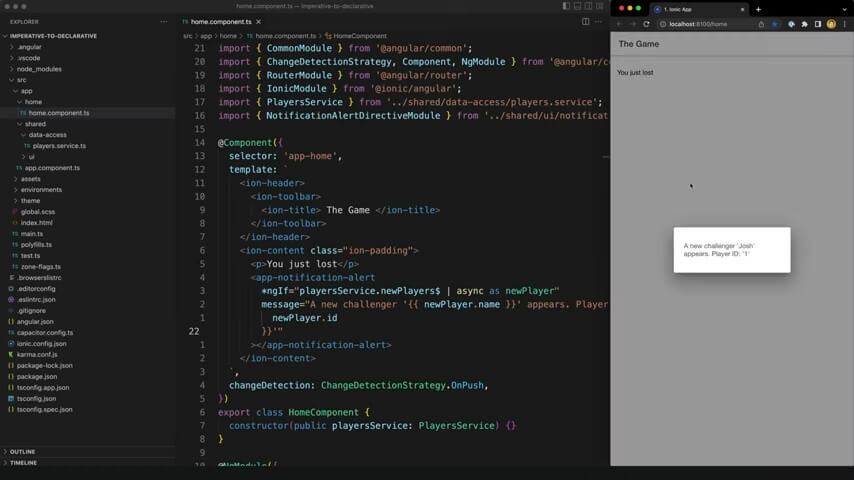Click the challenger 'Josh' alert popup
This screenshot has width=854, height=480.
pos(731,250)
